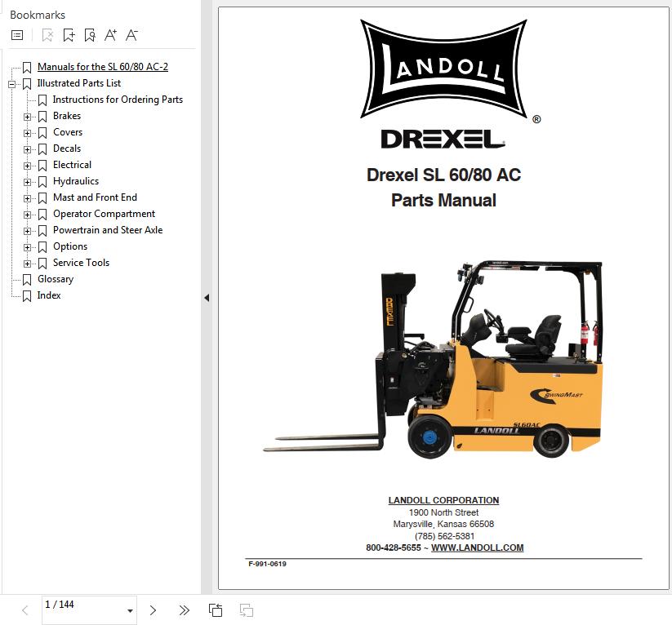Select the Illustrated Parts List bookmark

[79, 83]
